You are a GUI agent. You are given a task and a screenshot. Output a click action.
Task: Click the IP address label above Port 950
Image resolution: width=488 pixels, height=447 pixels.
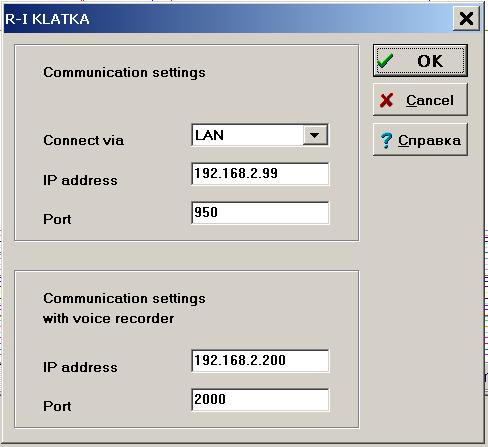click(80, 180)
